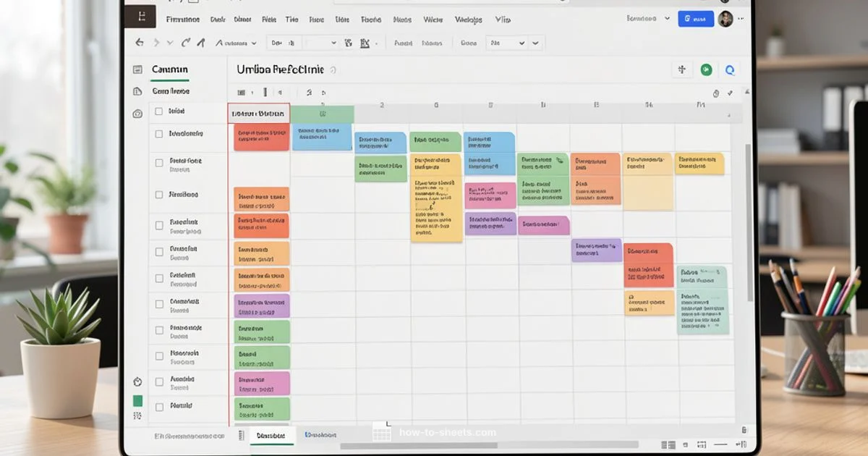Check the checkbox on the middle task row
Screen dimensions: 868x456
pyautogui.click(x=158, y=251)
